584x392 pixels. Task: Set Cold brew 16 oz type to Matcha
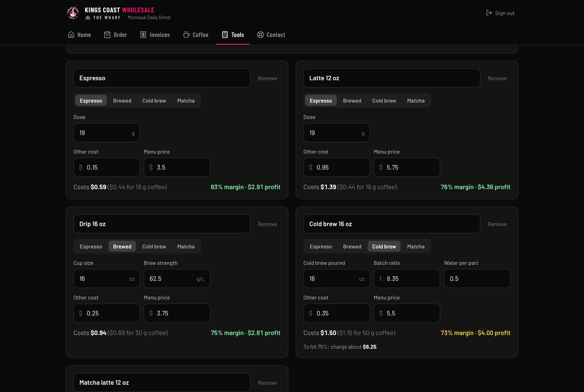pos(416,247)
